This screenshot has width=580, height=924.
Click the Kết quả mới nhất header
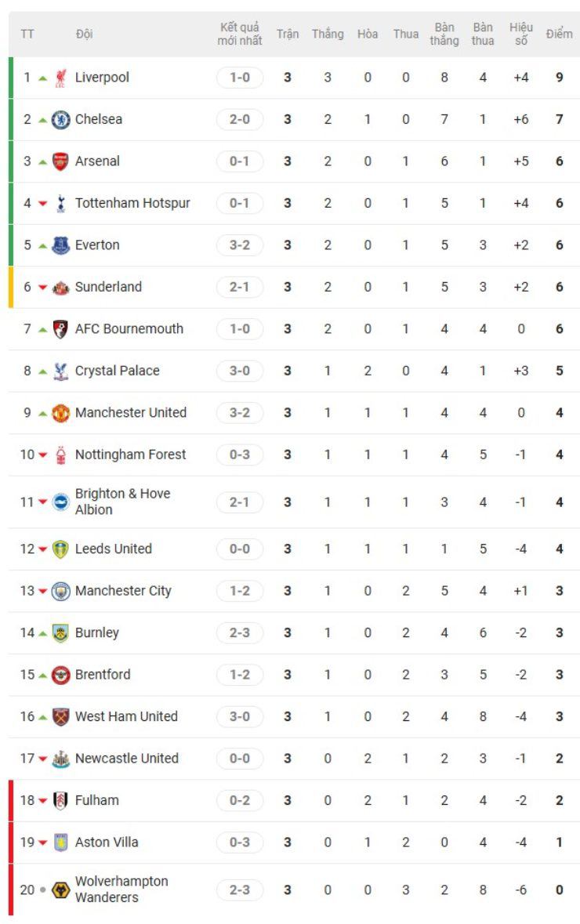point(240,34)
